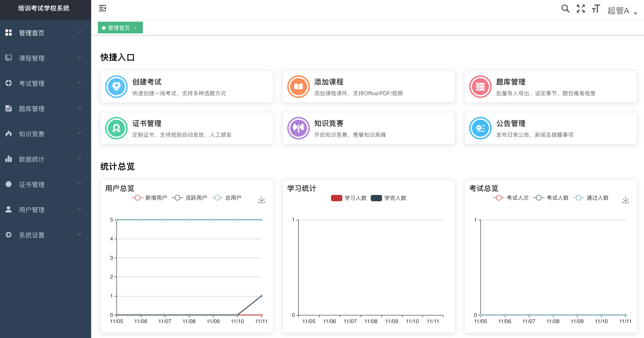Viewport: 644px width, 338px height.
Task: Toggle 新增用户 series in legend
Action: tap(150, 198)
